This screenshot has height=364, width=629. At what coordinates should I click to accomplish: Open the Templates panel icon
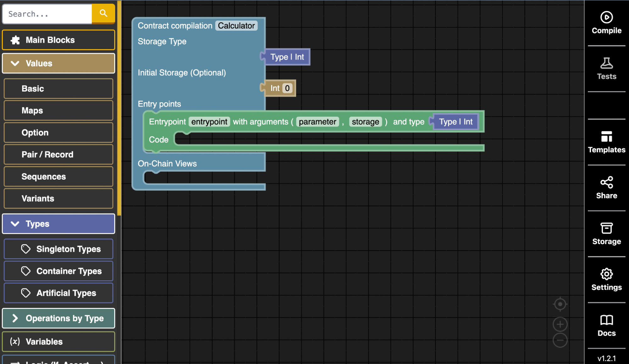606,137
